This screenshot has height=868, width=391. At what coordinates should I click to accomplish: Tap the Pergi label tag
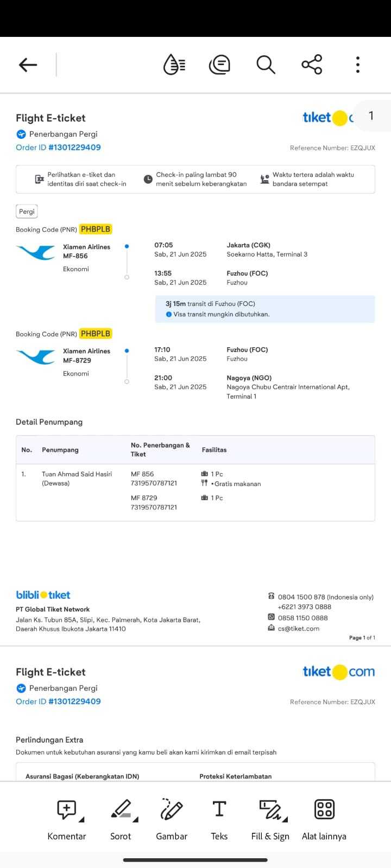pyautogui.click(x=27, y=212)
